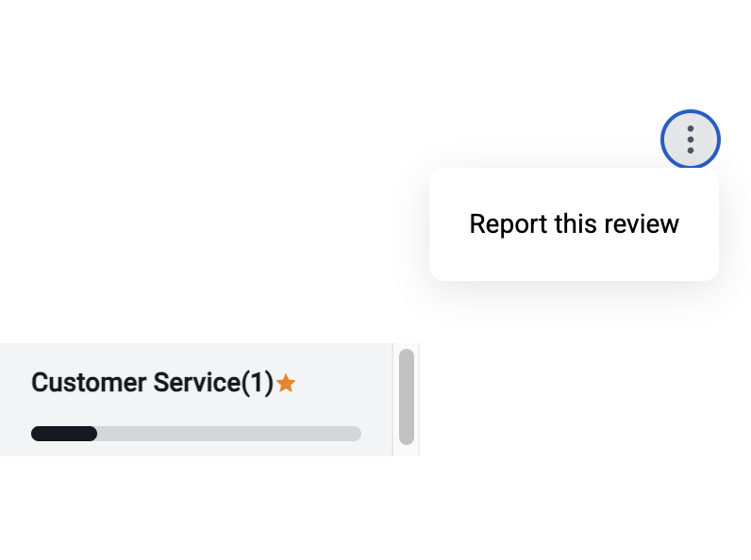Click the (1) count after Customer Service

pyautogui.click(x=257, y=383)
